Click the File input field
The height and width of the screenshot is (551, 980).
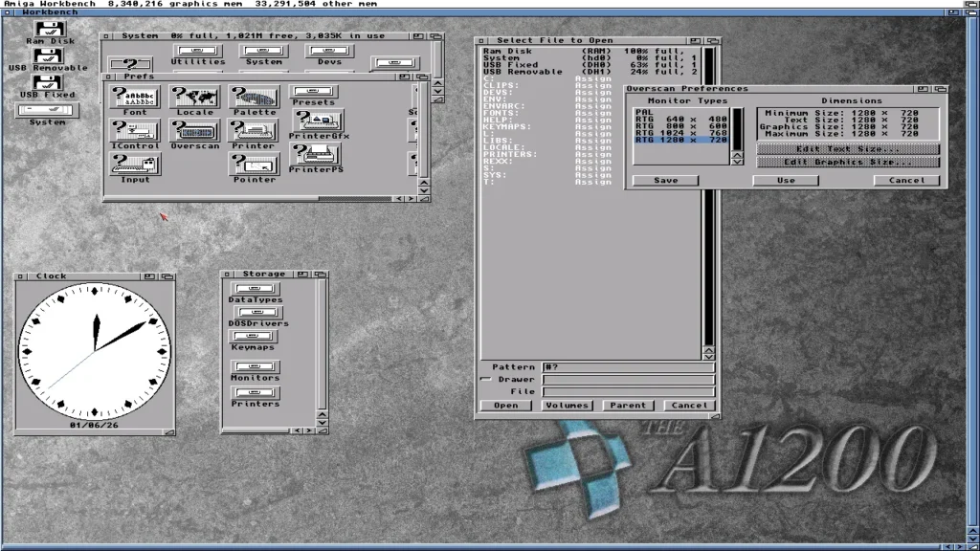tap(628, 391)
